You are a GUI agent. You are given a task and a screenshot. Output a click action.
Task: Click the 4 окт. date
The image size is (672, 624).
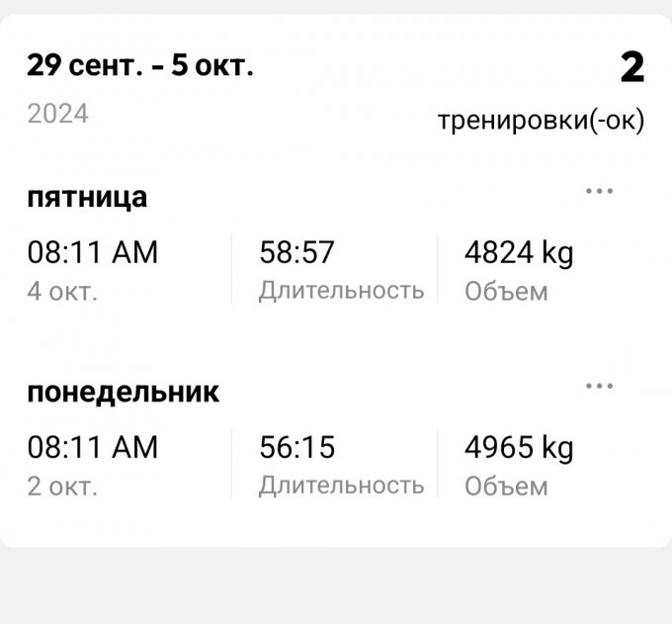point(62,292)
